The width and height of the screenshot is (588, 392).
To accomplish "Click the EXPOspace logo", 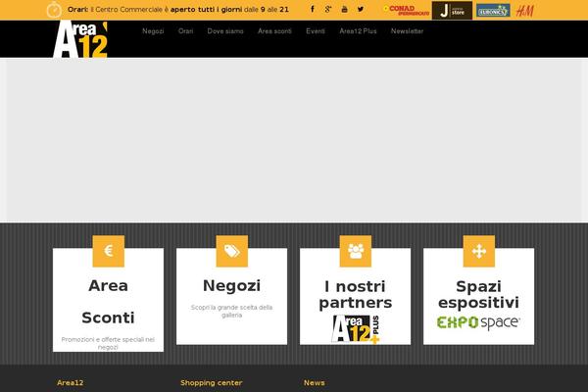I will [478, 323].
